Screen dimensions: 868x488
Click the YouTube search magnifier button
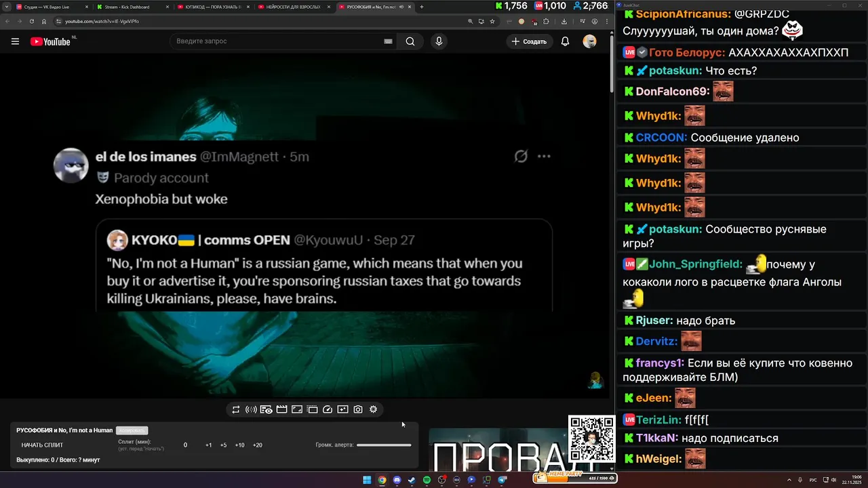(x=410, y=41)
